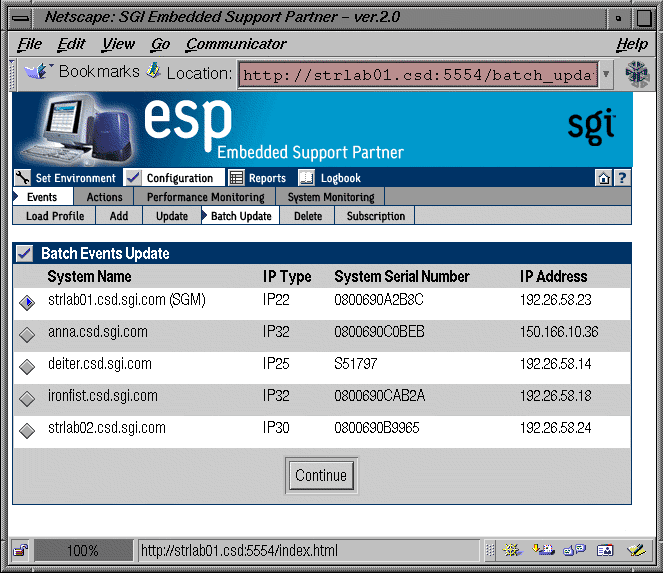This screenshot has width=663, height=573.
Task: Click IP address 150.166.10.36
Action: [x=559, y=332]
